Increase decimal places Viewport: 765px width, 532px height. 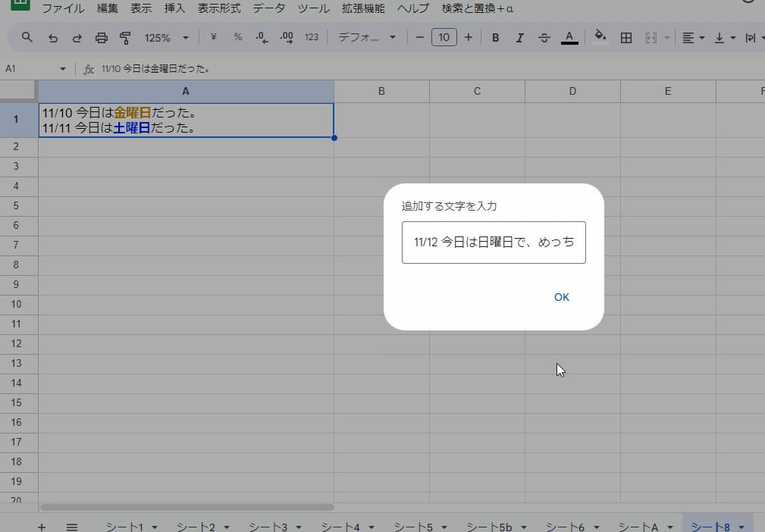pos(287,38)
